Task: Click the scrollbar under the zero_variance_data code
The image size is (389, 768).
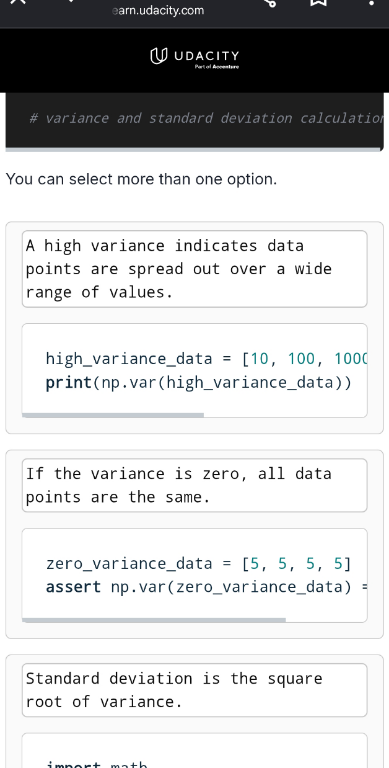Action: click(154, 620)
